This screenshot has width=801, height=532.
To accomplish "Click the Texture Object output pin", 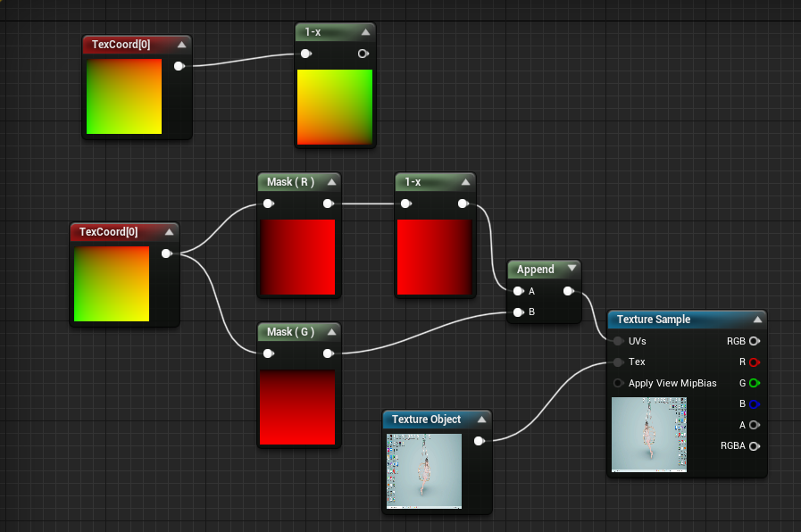I will pyautogui.click(x=480, y=440).
